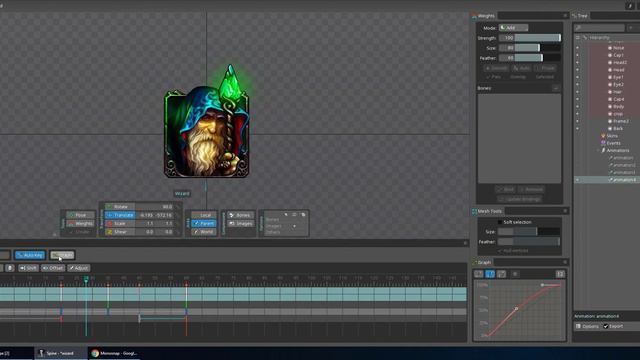Select the Weights tool
This screenshot has width=640, height=360.
point(80,223)
